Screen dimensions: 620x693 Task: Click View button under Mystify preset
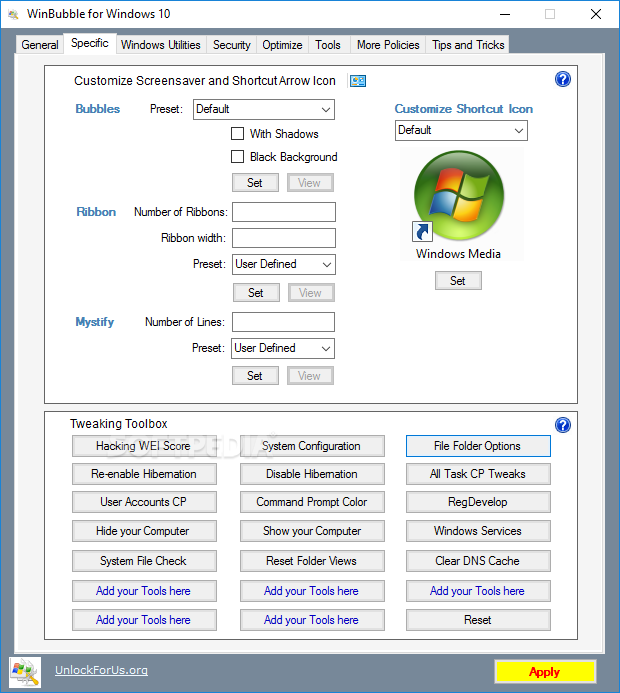[x=310, y=376]
